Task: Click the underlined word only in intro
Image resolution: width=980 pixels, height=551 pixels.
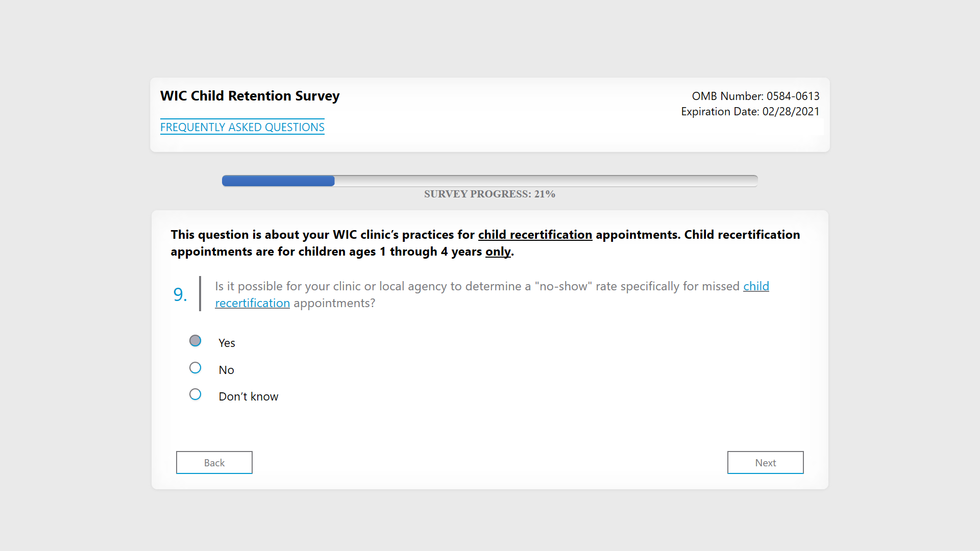Action: pos(498,252)
